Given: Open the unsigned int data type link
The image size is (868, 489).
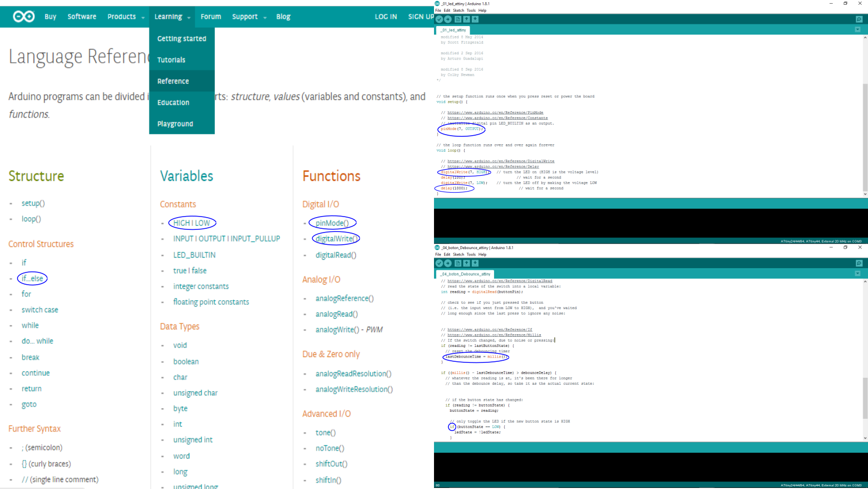Looking at the screenshot, I should click(193, 440).
